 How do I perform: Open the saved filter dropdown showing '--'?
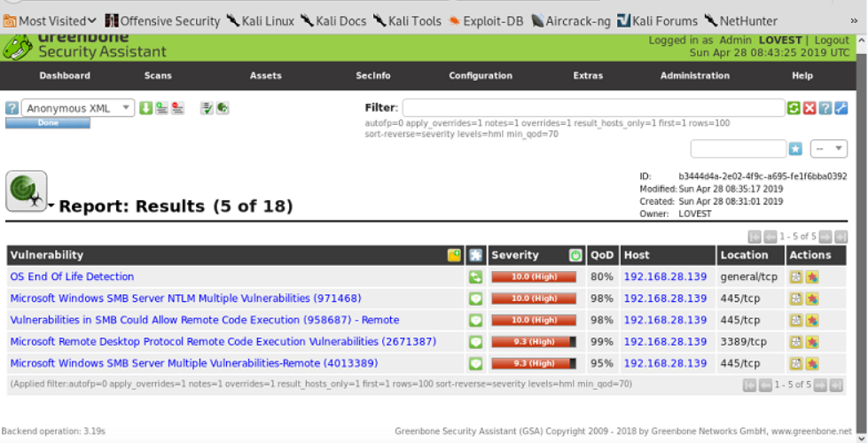coord(829,149)
